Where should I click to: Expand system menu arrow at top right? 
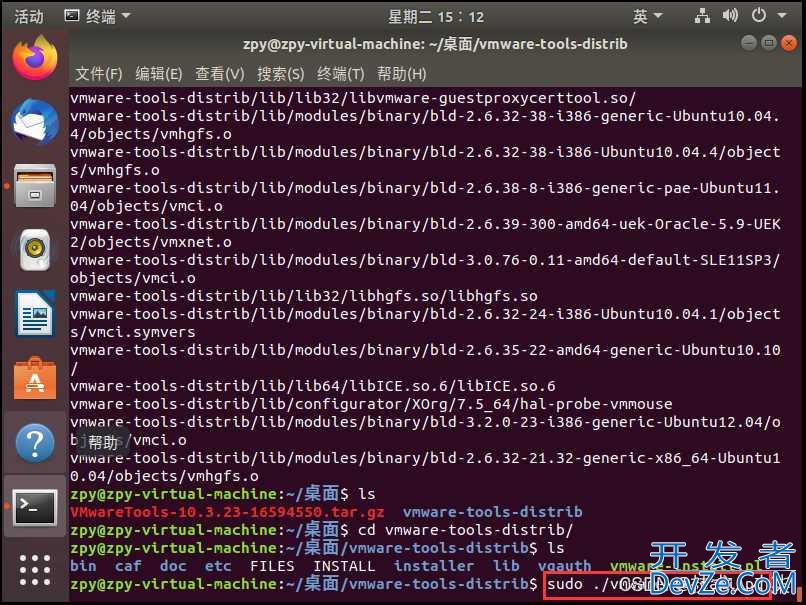[782, 16]
